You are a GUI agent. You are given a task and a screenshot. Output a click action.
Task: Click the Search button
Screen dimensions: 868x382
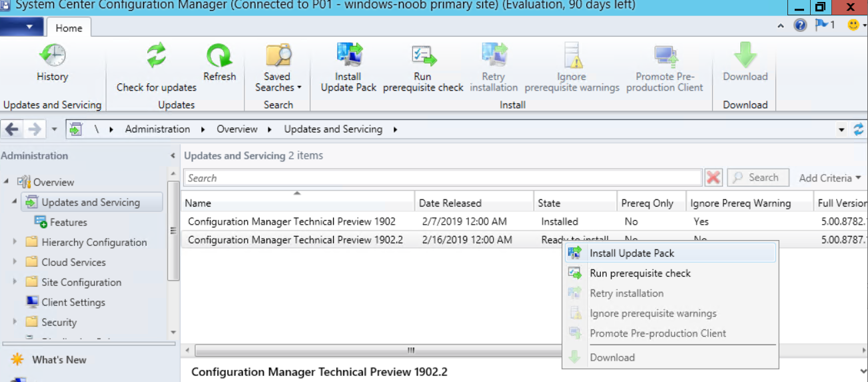758,178
